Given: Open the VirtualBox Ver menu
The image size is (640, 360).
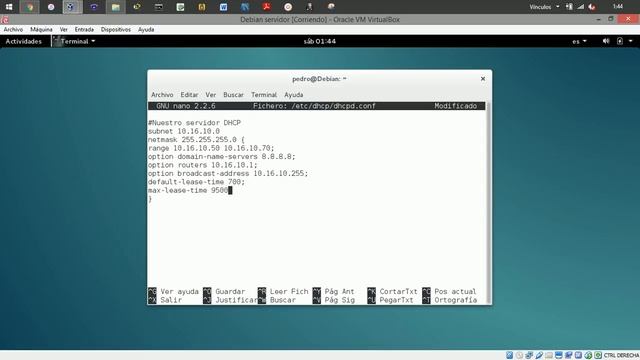Looking at the screenshot, I should pos(63,29).
